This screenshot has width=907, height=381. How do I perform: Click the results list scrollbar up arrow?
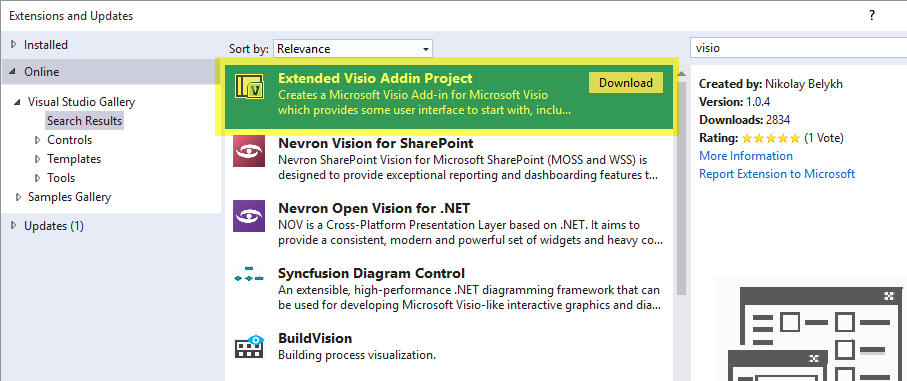click(x=681, y=73)
